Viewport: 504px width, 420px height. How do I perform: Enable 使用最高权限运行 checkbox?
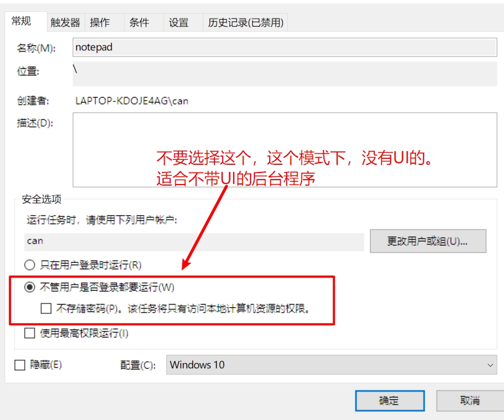tap(30, 333)
